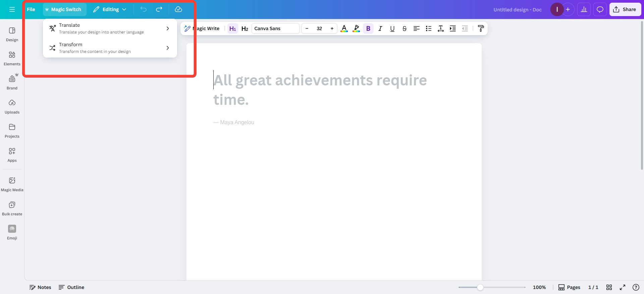Select Transform from Magic Switch menu
Screen dimensions: 644x294
110,48
